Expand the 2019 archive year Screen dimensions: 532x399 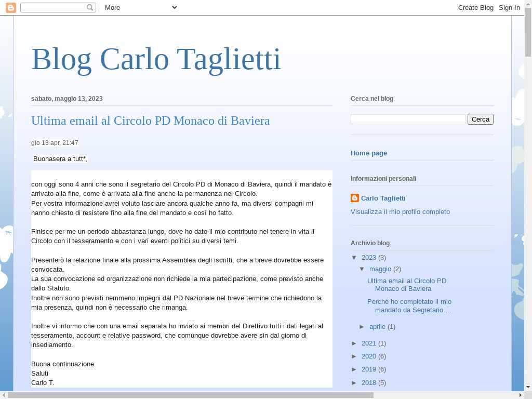pos(354,369)
